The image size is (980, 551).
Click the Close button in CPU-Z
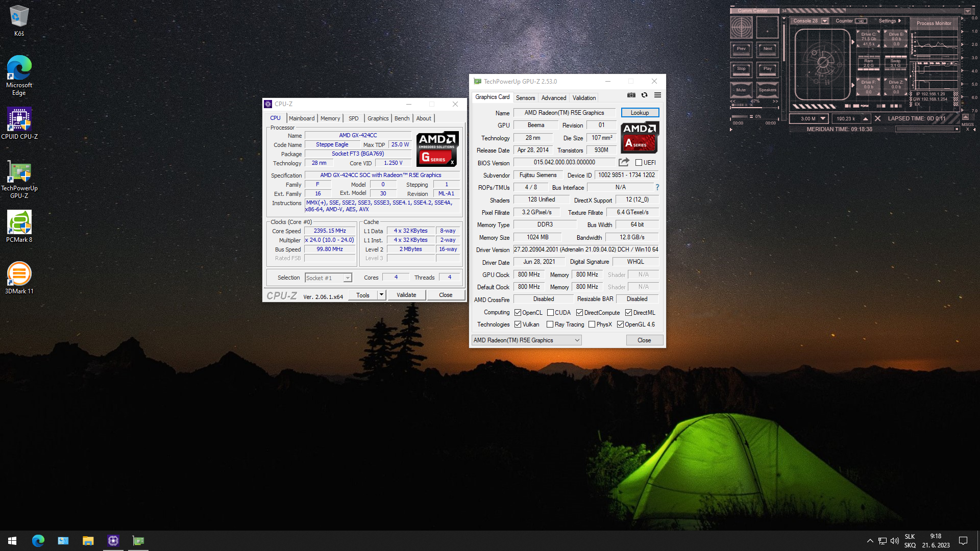[446, 295]
